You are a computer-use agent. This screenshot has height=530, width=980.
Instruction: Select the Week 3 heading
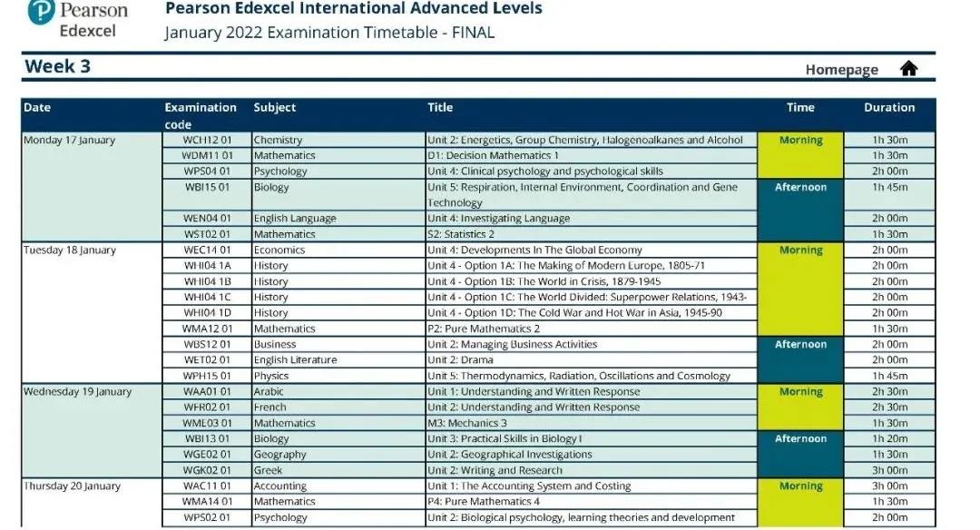pos(57,66)
